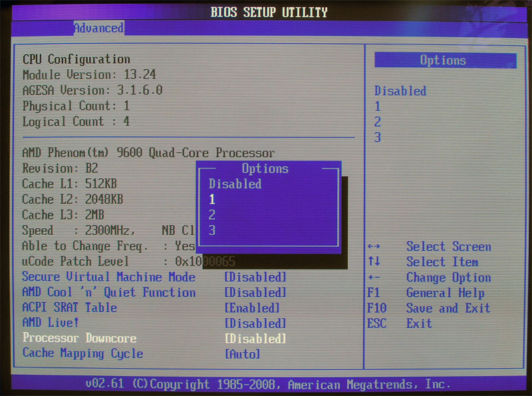This screenshot has height=396, width=532.
Task: Select the Processor Downcore setting
Action: 79,338
